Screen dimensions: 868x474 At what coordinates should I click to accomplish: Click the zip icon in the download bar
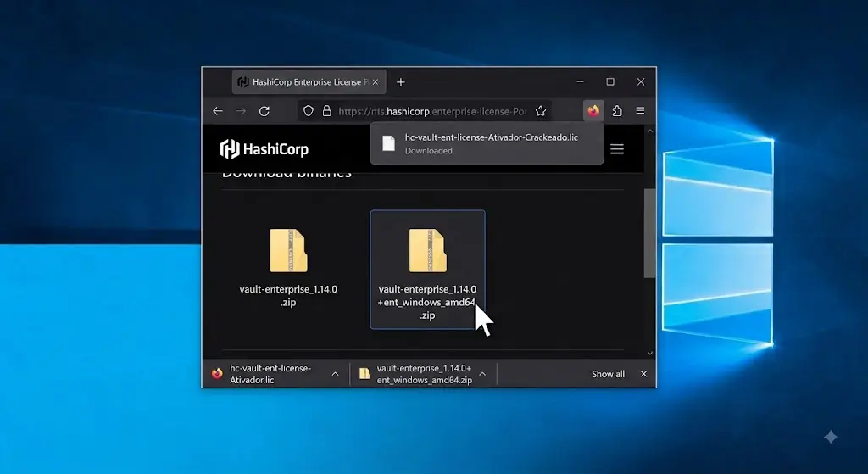364,374
